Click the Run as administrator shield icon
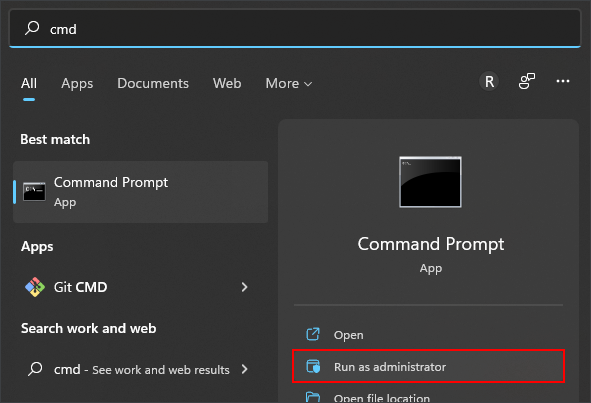 point(313,366)
